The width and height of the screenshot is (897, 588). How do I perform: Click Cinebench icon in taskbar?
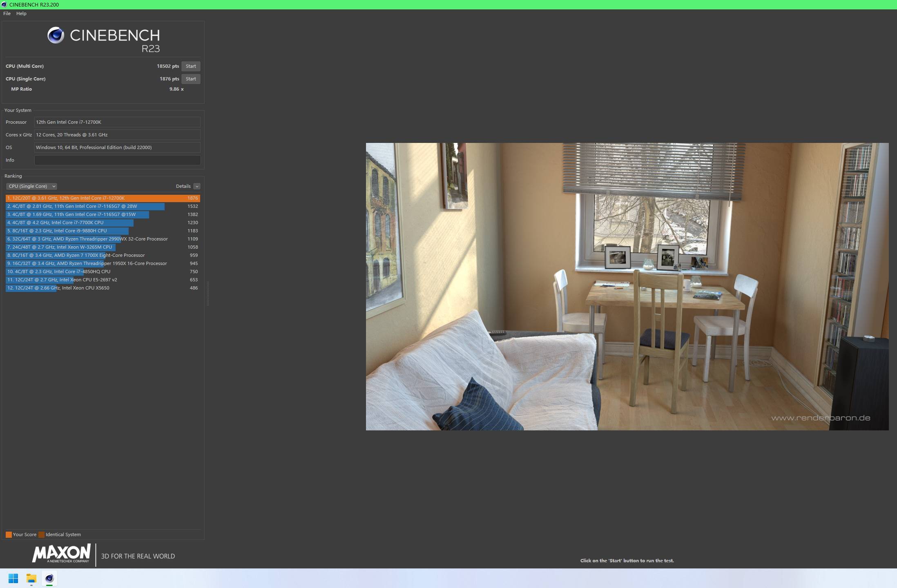coord(49,578)
